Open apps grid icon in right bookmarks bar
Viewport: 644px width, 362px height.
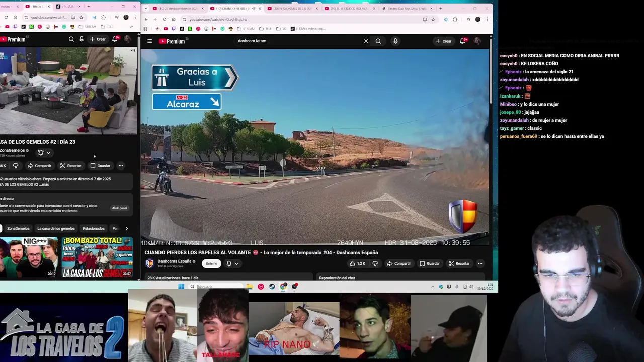(x=146, y=29)
